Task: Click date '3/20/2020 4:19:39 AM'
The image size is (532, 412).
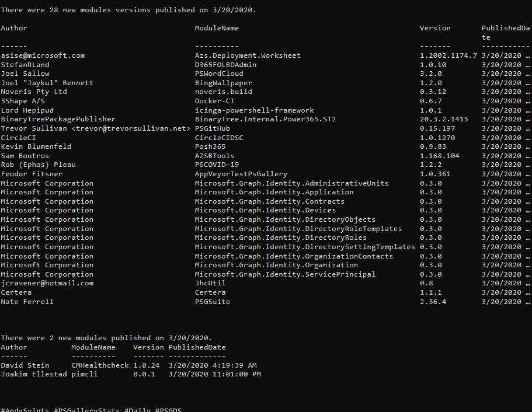Action: (x=213, y=365)
